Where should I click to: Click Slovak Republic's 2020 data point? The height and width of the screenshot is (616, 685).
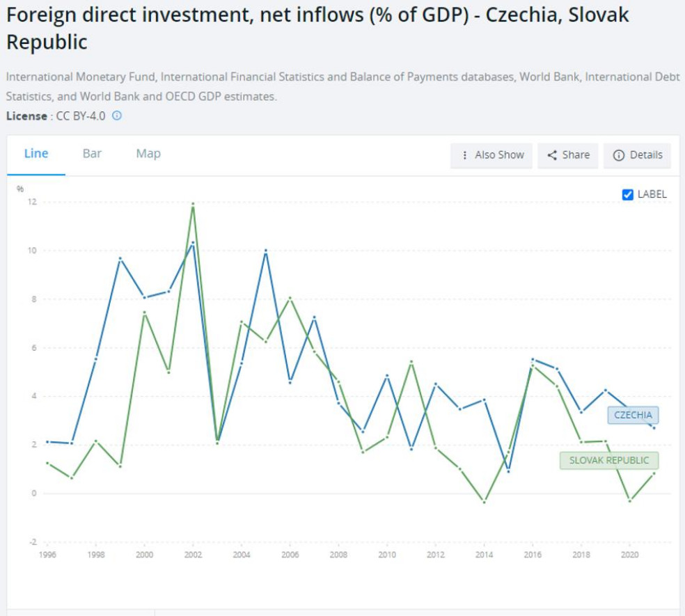[x=629, y=500]
